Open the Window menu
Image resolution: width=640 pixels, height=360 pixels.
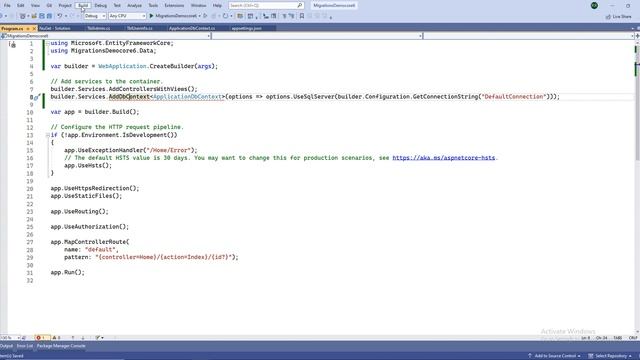click(198, 5)
